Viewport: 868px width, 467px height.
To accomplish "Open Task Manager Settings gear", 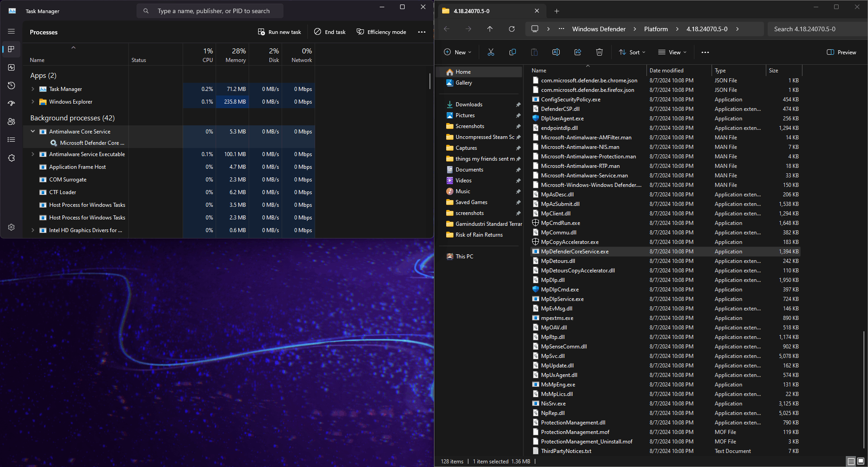I will (11, 227).
